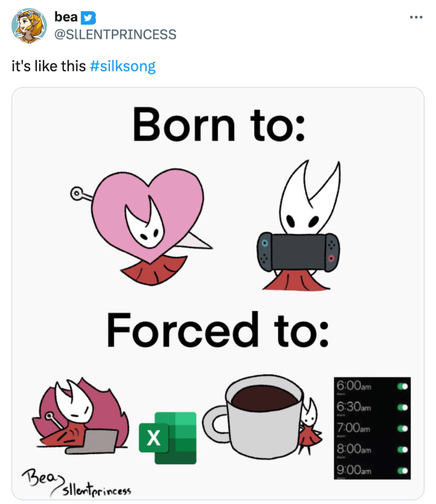Click the Nintendo Switch held by Hornet
The height and width of the screenshot is (504, 436).
(299, 251)
